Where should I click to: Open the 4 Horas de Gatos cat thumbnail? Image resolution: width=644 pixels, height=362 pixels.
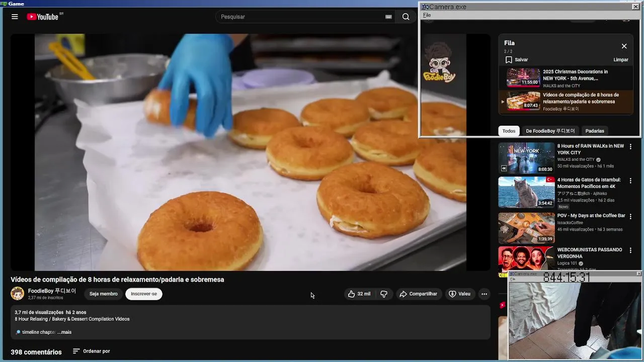[526, 192]
